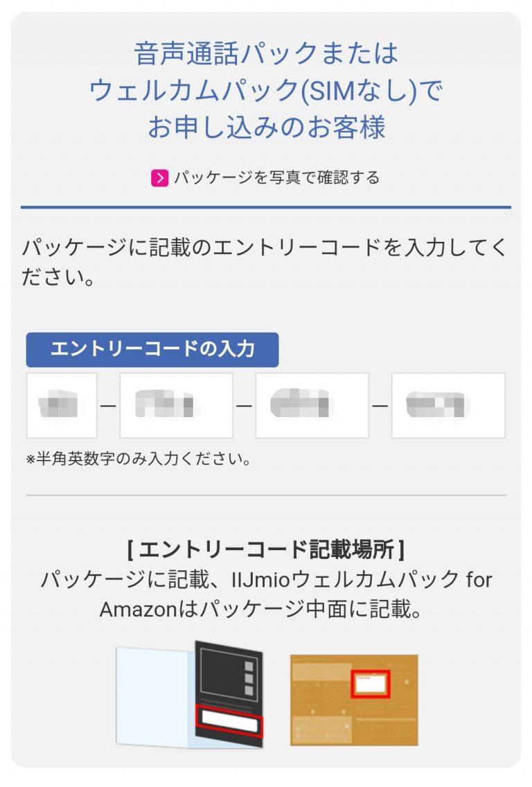Select the second entry code input box

(176, 405)
